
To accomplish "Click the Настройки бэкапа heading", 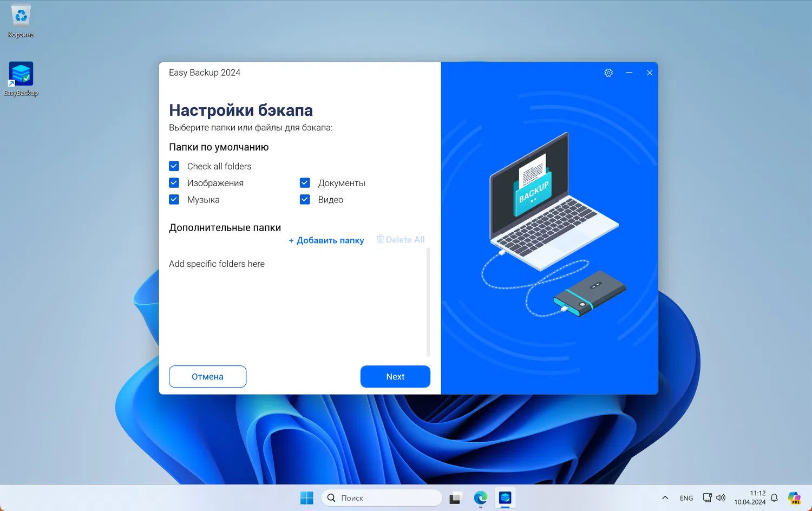I will coord(241,110).
